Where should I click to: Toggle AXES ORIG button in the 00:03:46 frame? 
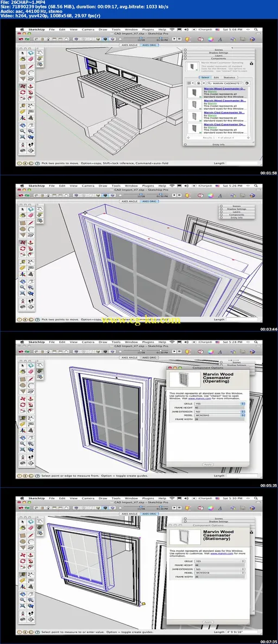[148, 201]
